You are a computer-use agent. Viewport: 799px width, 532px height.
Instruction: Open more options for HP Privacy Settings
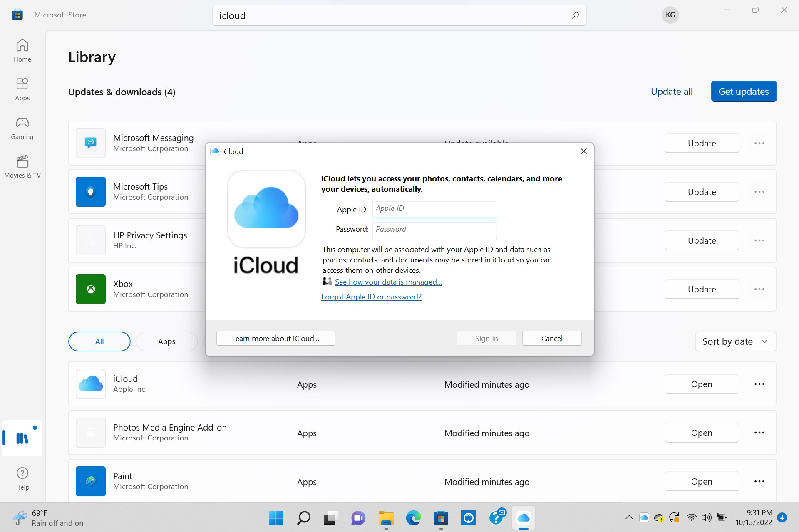click(759, 240)
